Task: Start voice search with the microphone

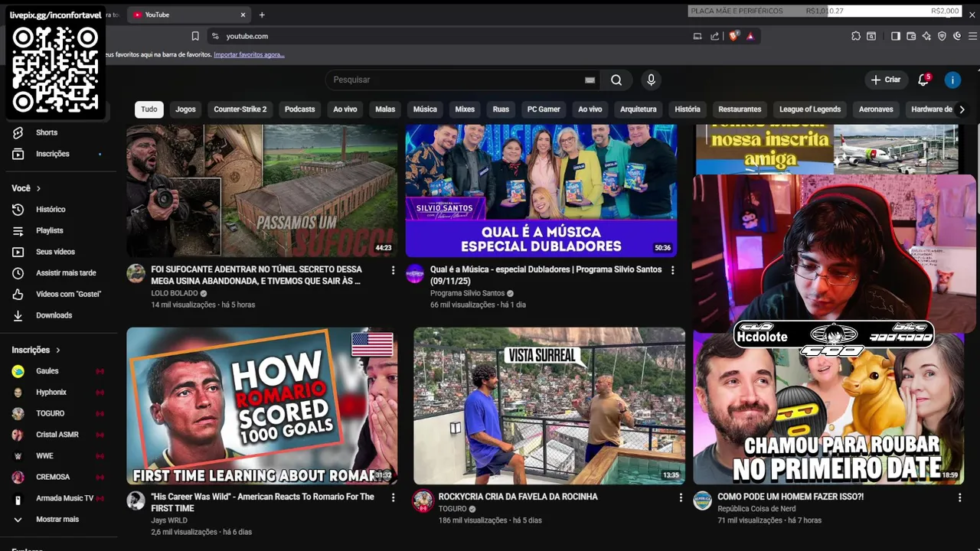Action: pos(651,80)
